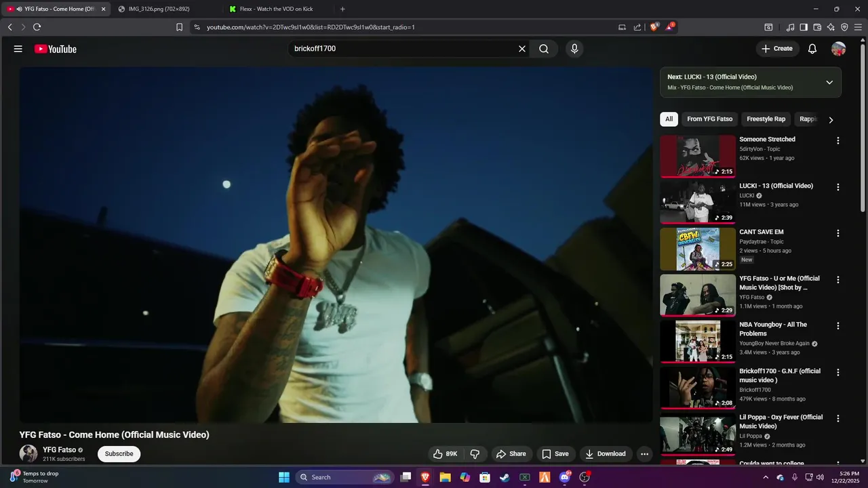Open more actions ellipsis under video
The image size is (868, 488).
point(644,454)
